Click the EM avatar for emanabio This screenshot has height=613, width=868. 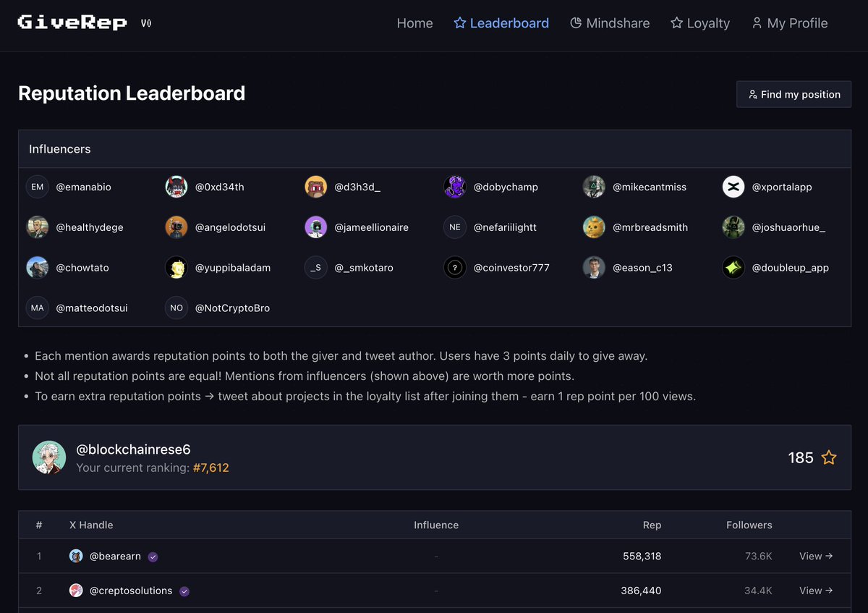[38, 187]
